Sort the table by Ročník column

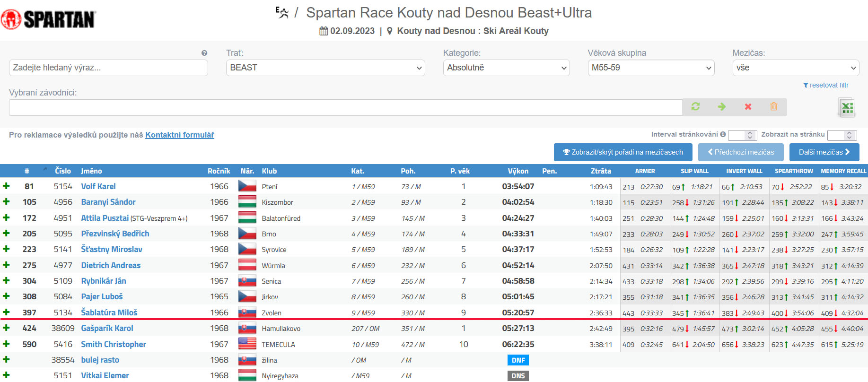click(219, 171)
